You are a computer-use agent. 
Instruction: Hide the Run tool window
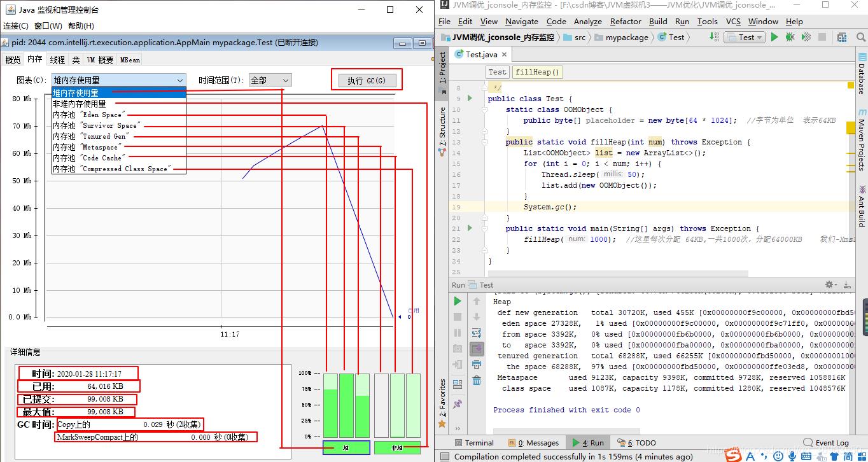pyautogui.click(x=847, y=284)
